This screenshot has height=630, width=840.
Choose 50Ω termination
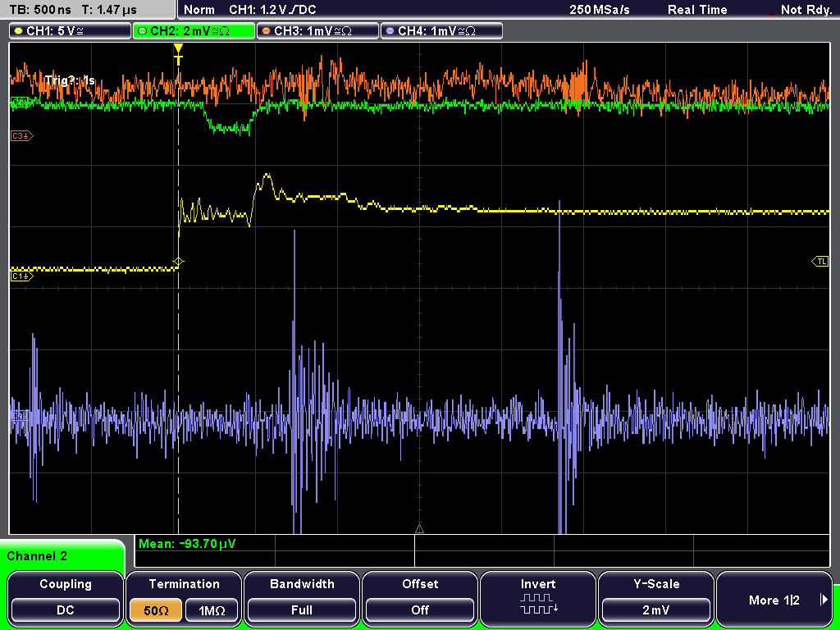pyautogui.click(x=156, y=610)
